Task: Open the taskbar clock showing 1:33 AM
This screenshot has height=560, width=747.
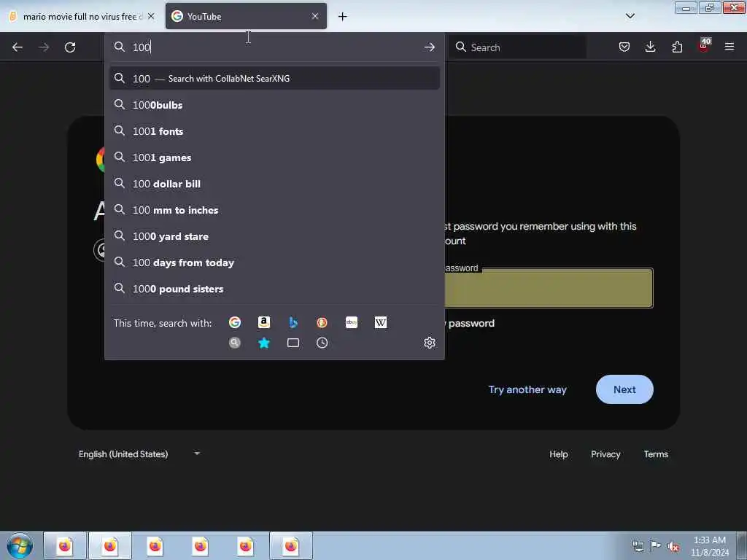Action: point(709,546)
